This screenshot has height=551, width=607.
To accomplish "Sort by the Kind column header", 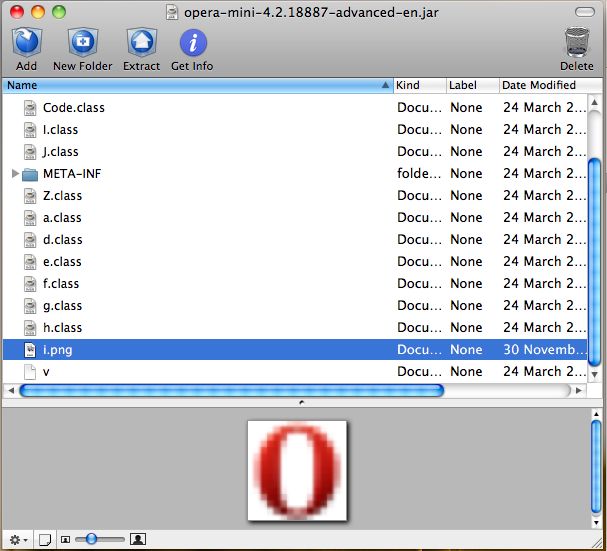I will point(420,85).
